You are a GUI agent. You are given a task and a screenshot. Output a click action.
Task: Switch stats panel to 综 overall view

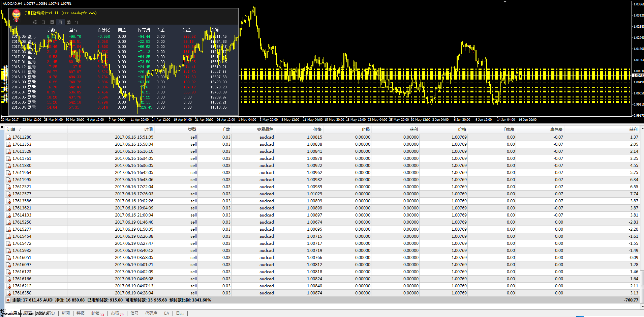[x=35, y=22]
